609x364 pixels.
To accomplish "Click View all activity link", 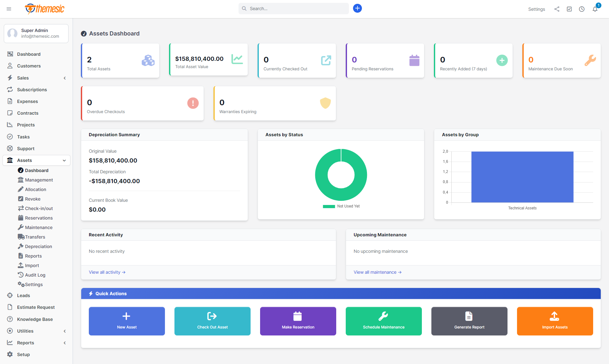I will [107, 272].
